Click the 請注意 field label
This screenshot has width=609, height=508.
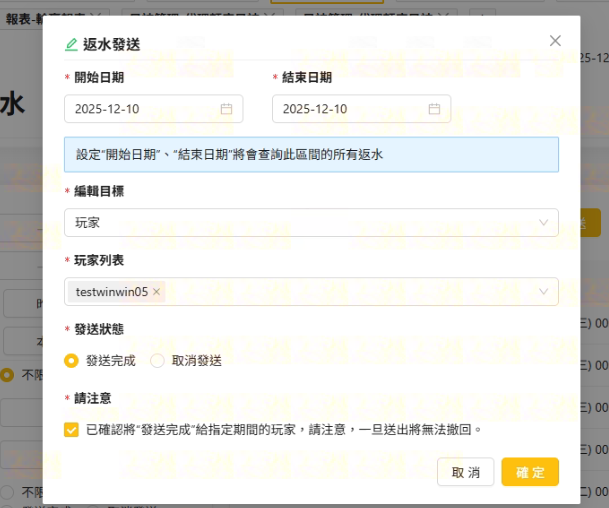(x=93, y=398)
